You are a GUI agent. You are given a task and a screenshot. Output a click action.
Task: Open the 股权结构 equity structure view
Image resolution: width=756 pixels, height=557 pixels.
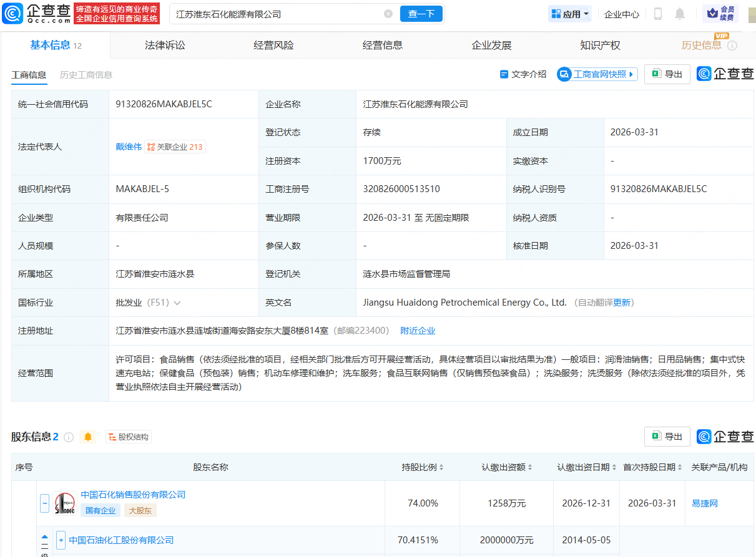(x=128, y=437)
